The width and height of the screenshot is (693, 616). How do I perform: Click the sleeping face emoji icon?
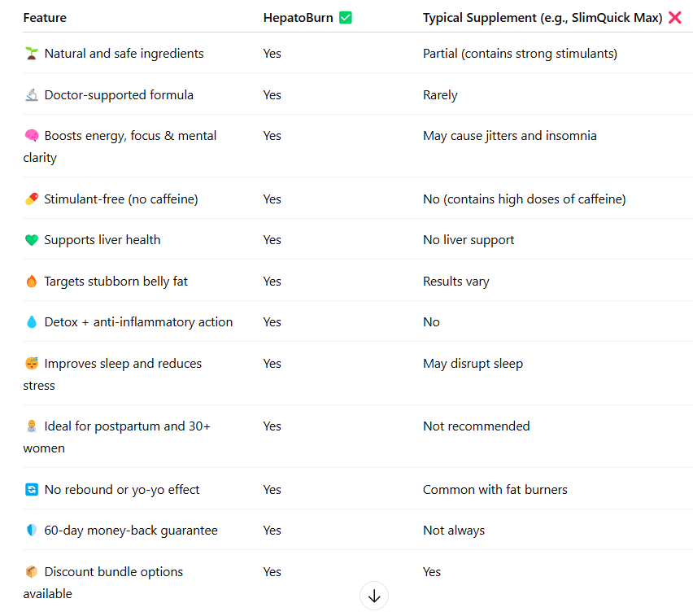click(32, 363)
